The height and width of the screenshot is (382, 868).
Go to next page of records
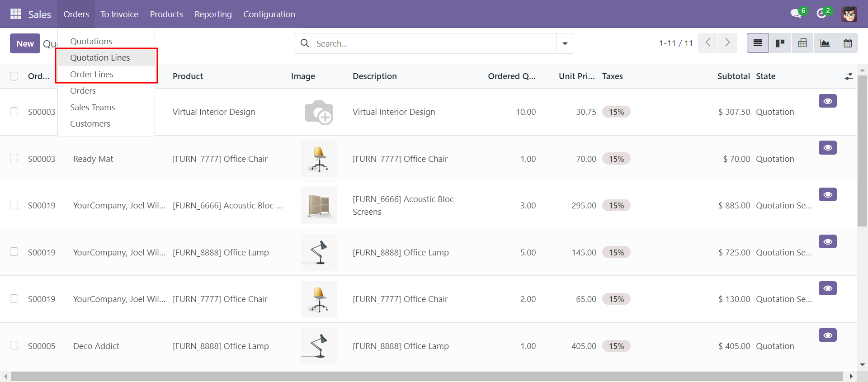coord(727,43)
